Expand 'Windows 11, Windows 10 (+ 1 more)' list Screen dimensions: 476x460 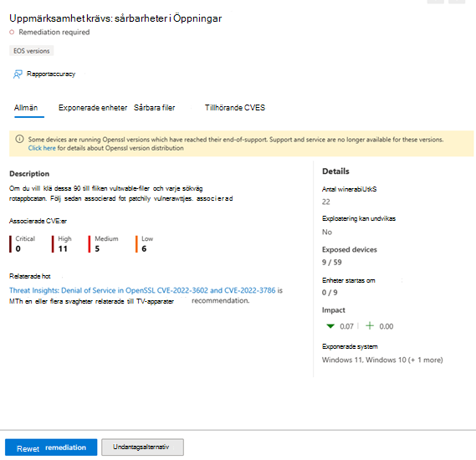pyautogui.click(x=382, y=360)
